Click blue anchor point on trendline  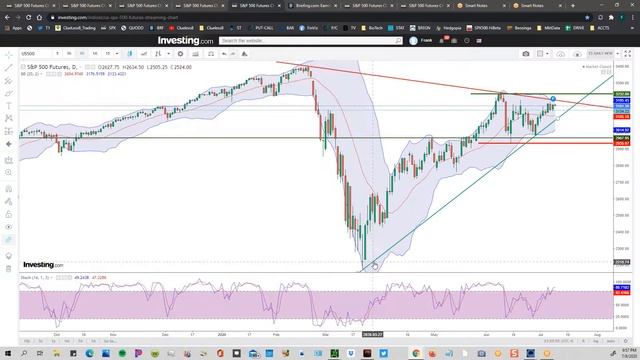(x=553, y=99)
